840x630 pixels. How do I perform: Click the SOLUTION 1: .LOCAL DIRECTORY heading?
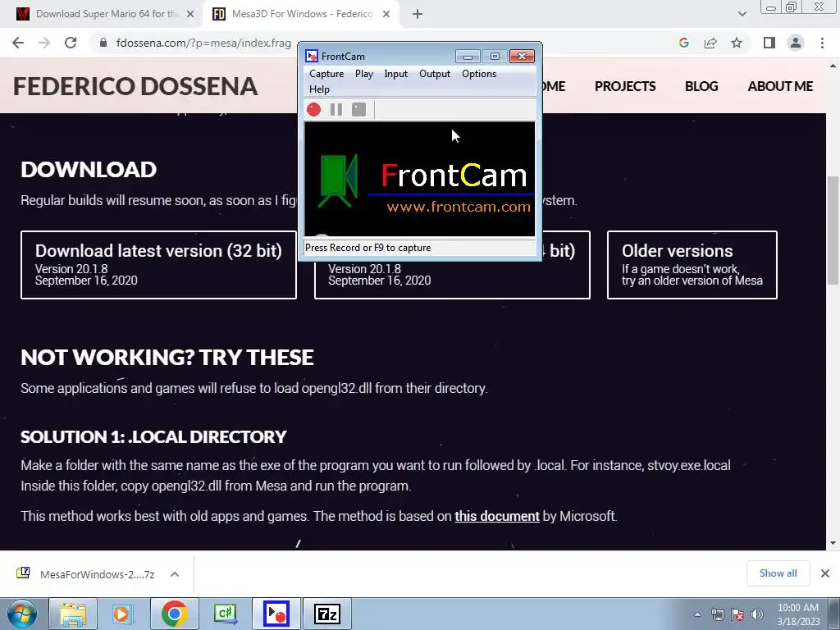[153, 436]
